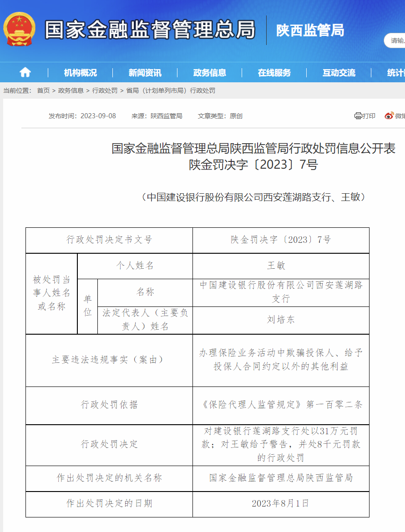Click the printer icon
Screen dimensions: 405x532
pyautogui.click(x=358, y=116)
